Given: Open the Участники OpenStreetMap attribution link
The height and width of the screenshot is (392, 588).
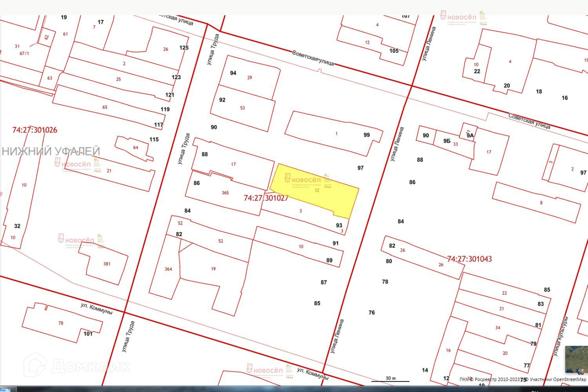Looking at the screenshot, I should [558, 379].
